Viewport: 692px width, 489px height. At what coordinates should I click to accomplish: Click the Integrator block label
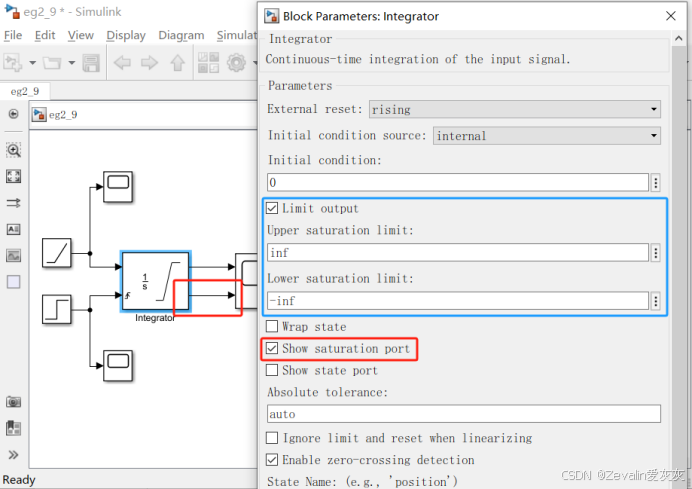[155, 318]
